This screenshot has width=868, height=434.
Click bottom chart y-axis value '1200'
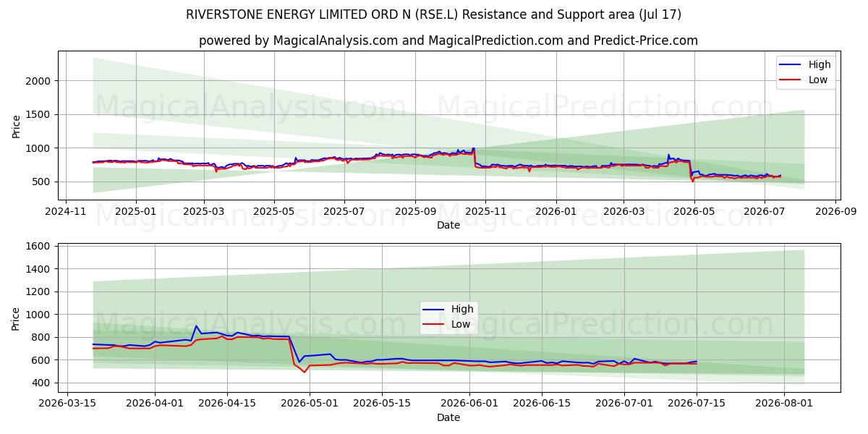pyautogui.click(x=39, y=292)
